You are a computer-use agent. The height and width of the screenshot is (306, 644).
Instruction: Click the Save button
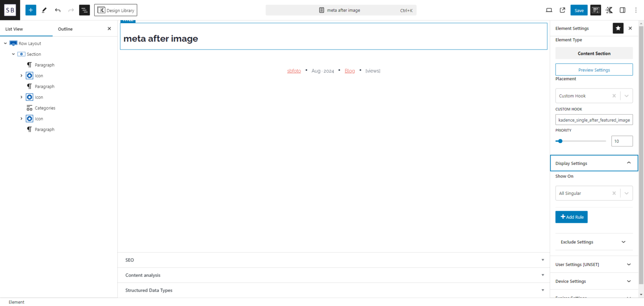[579, 10]
